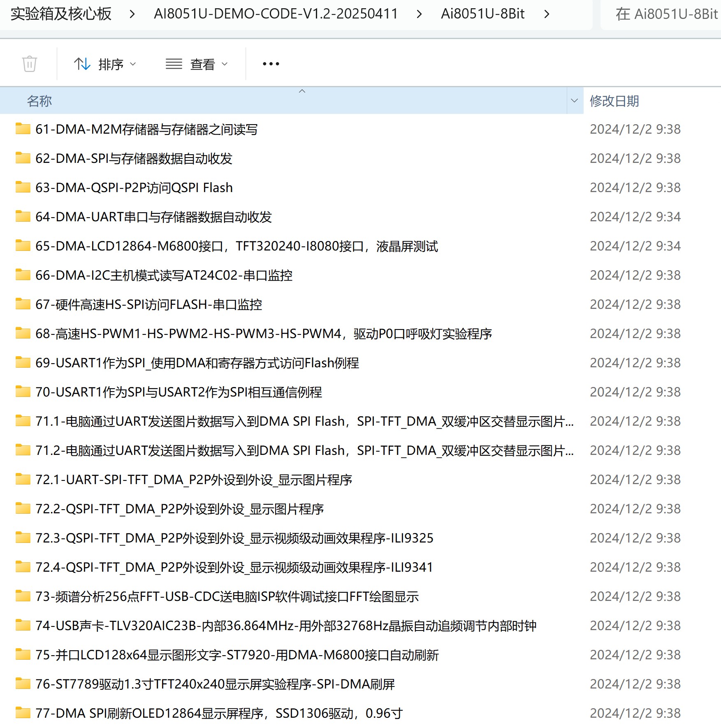Select folder name 72.1-UART-SPI-TFT_DMA_P2P外设到外设_显示图片程序
Screen dimensions: 721x728
coord(194,480)
